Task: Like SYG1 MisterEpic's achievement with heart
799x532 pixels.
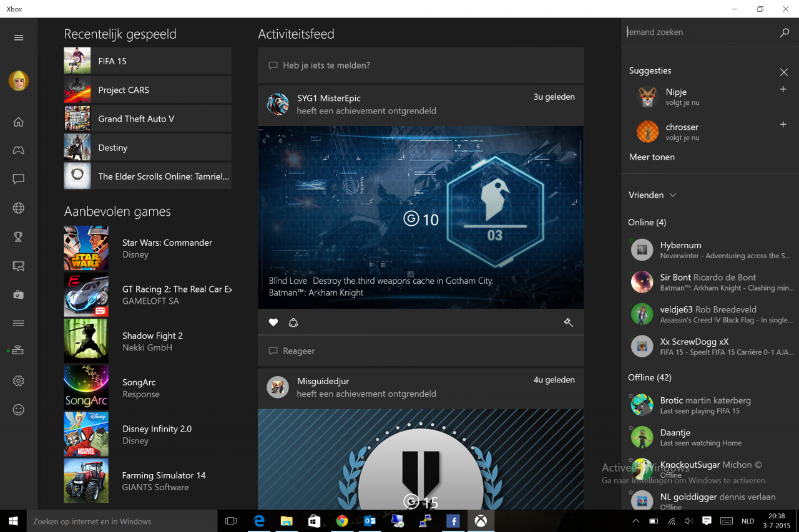Action: pos(273,322)
